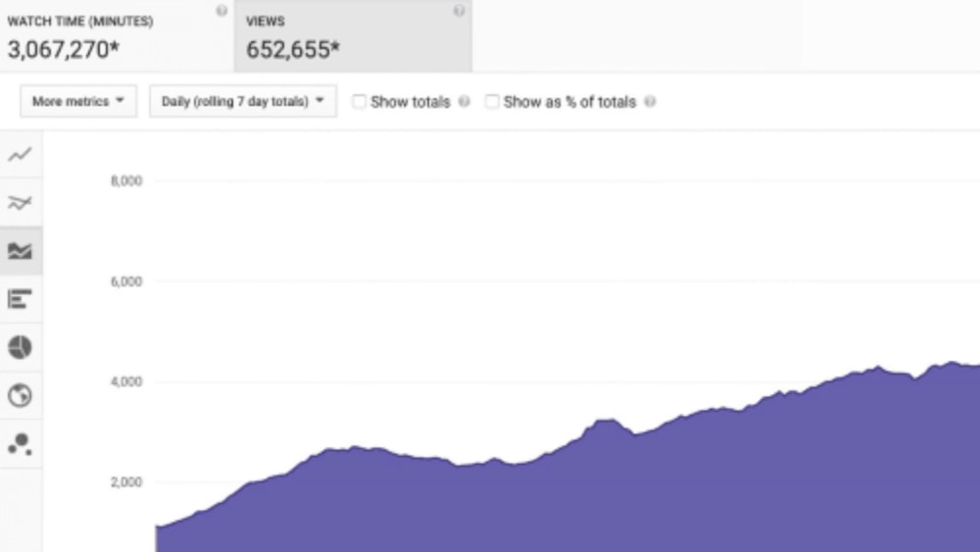Click the 652,655 views value
Viewport: 980px width, 552px height.
coord(292,49)
